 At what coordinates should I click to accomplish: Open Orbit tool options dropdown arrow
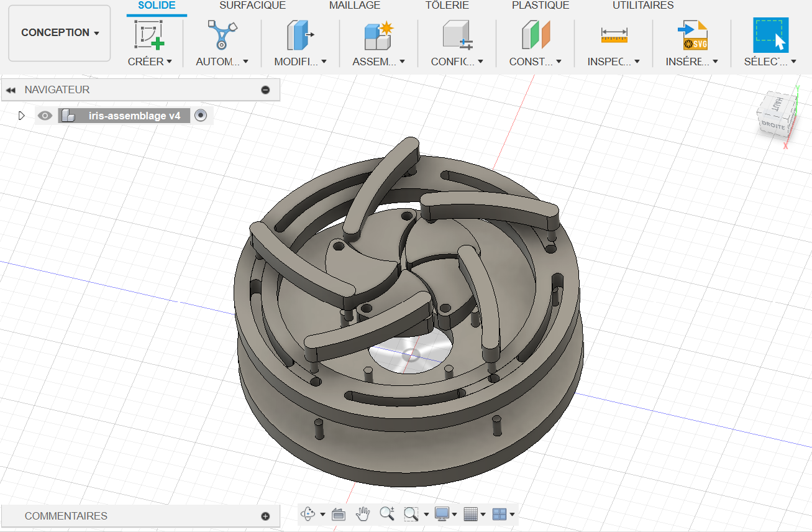[322, 514]
